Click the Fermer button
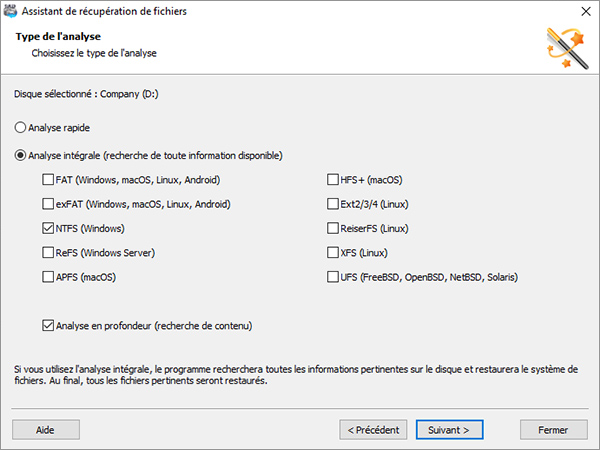Viewport: 600px width, 450px height. coord(554,430)
